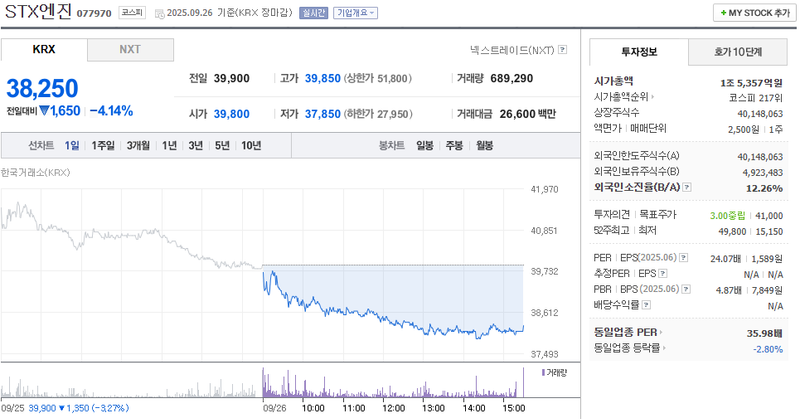Click the 시가 value 39,800
Screen dimensions: 800x419
(x=232, y=114)
